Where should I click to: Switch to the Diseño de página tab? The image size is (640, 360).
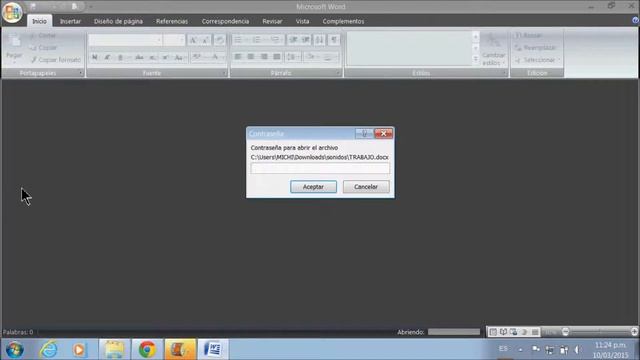pos(118,21)
